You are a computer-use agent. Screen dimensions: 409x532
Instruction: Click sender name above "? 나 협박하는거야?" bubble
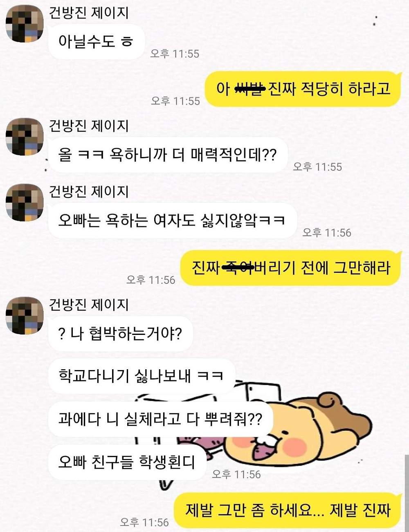tap(89, 305)
